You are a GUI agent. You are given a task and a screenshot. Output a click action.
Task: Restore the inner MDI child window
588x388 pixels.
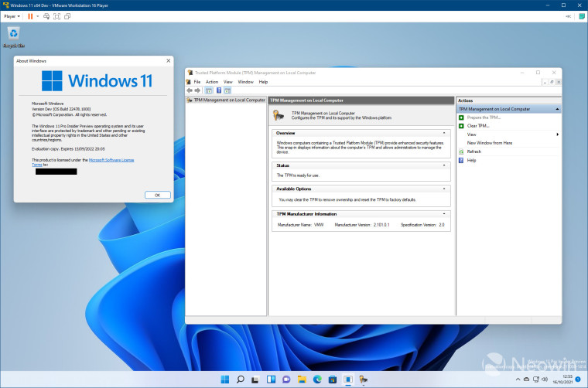coord(552,82)
